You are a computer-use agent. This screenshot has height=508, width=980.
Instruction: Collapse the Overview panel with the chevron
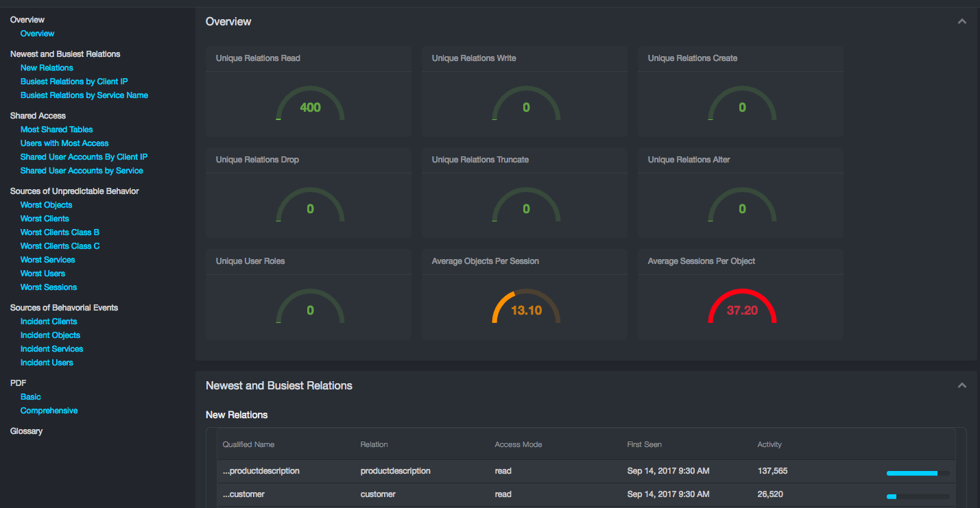(961, 22)
